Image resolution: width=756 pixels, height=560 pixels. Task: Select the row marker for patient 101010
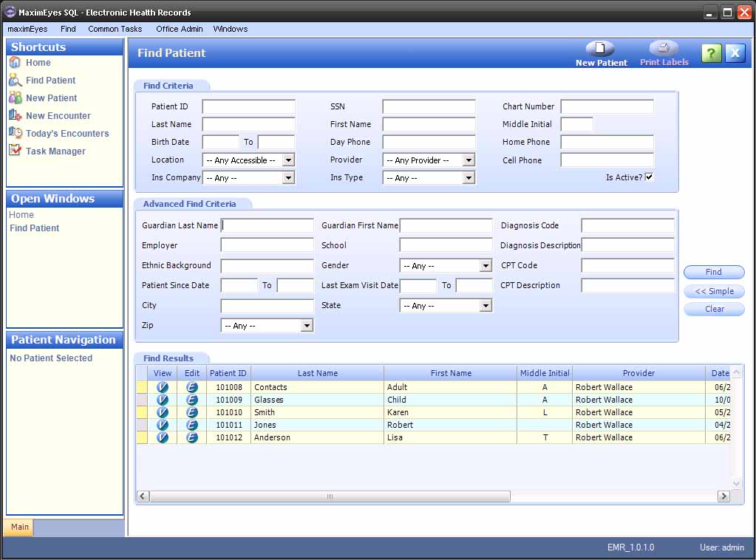coord(142,412)
